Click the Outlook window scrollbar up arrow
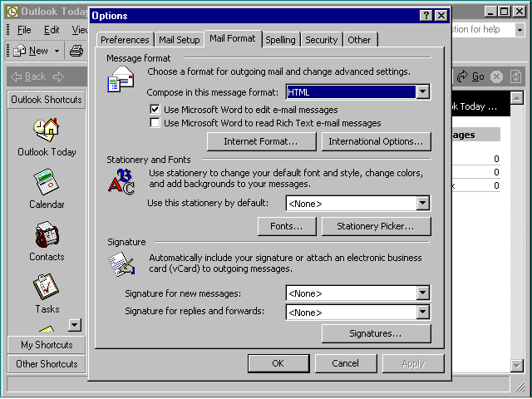The width and height of the screenshot is (532, 399). click(x=516, y=98)
